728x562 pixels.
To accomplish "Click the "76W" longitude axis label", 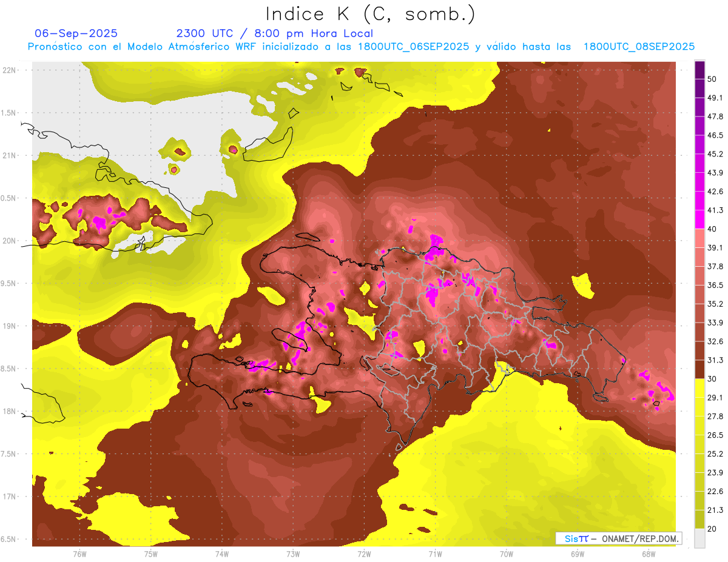I will [79, 554].
